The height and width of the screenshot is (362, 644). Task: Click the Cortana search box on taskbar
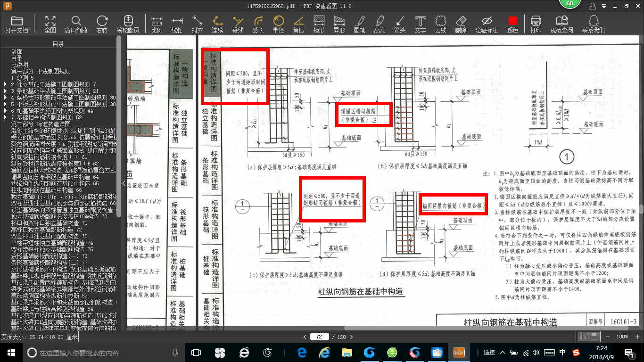tap(103, 353)
